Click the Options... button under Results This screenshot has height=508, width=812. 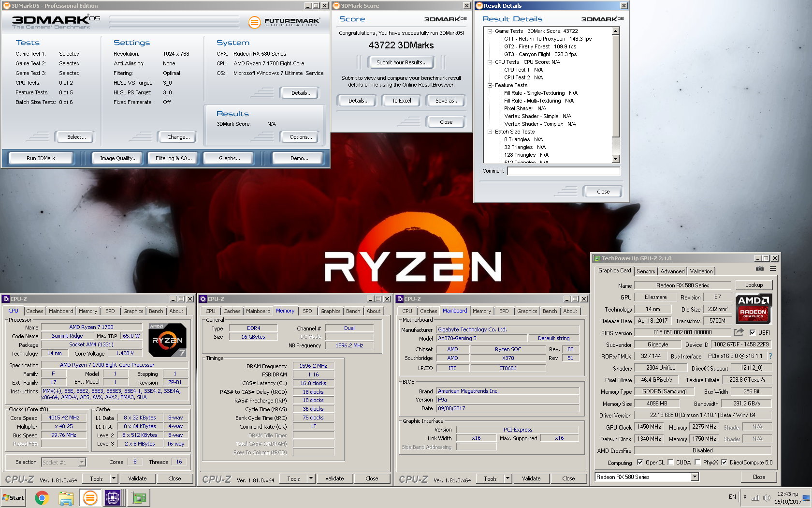click(301, 137)
